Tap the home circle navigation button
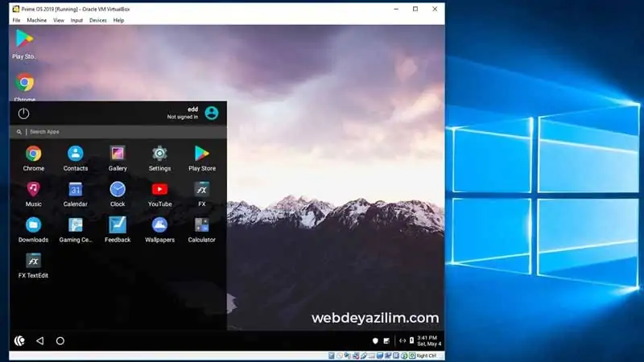This screenshot has width=644, height=362. click(x=60, y=340)
